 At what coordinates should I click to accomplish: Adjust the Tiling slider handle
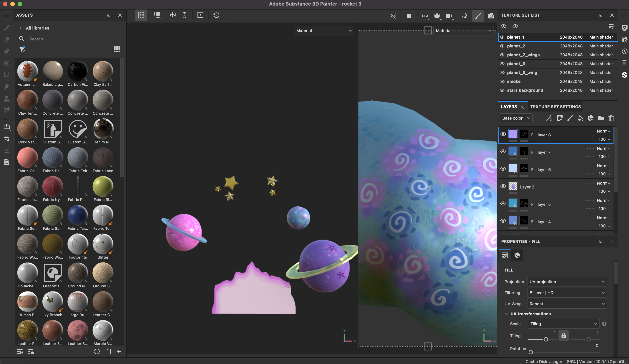[546, 339]
